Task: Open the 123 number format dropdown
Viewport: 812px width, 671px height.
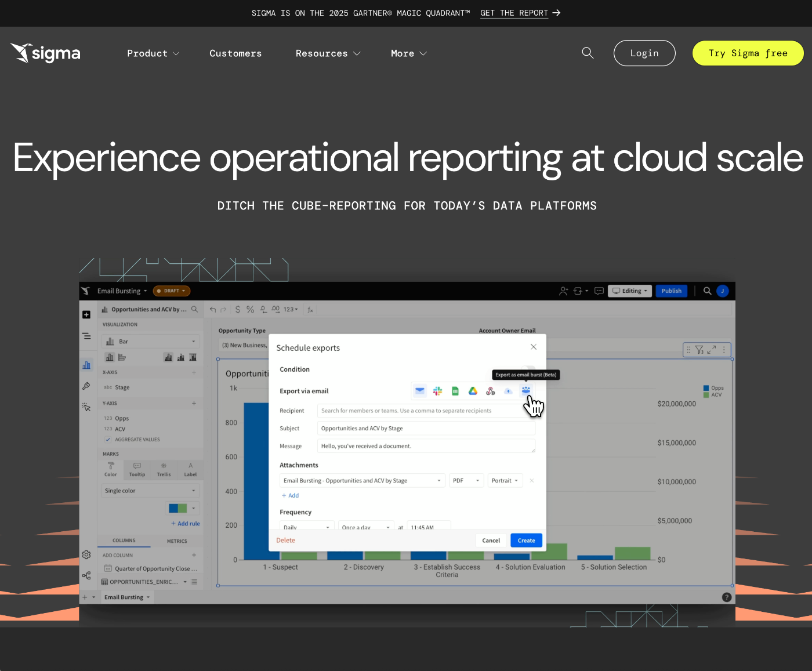Action: (291, 310)
